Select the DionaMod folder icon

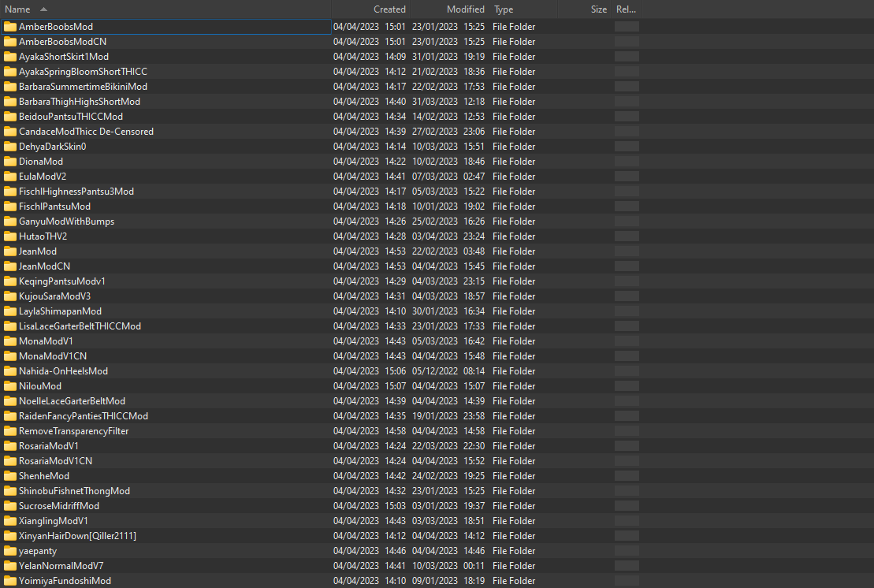[10, 162]
